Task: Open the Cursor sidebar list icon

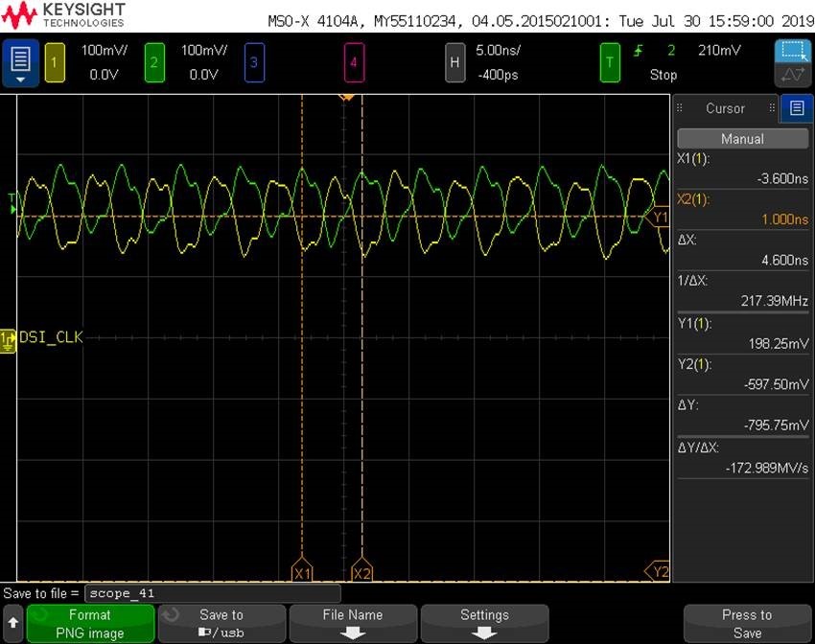Action: tap(796, 108)
